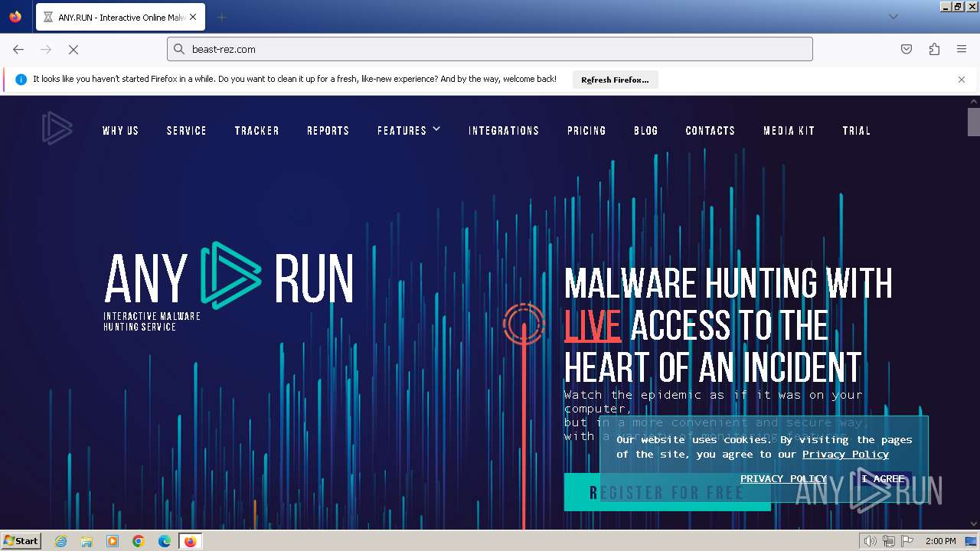
Task: Open the underlined Privacy Policy link in cookie text
Action: [x=845, y=454]
